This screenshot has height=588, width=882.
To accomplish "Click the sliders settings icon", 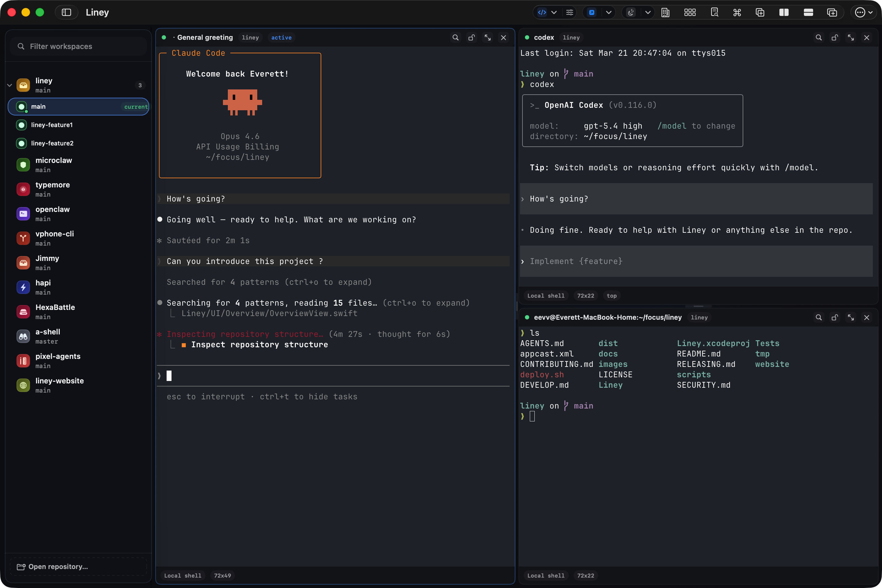I will (570, 12).
